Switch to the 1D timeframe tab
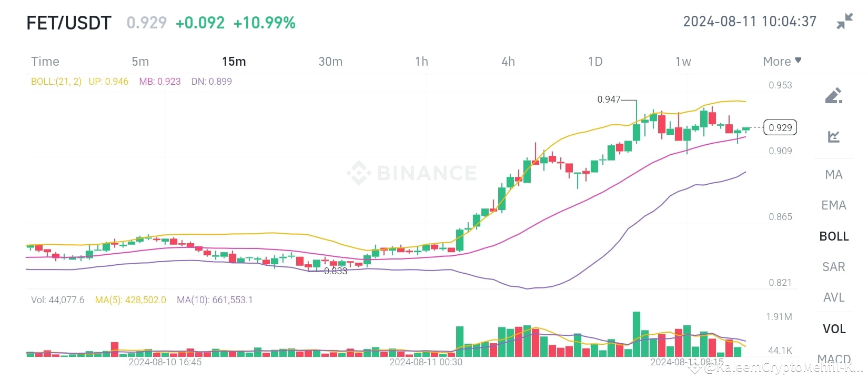This screenshot has height=379, width=868. point(595,61)
